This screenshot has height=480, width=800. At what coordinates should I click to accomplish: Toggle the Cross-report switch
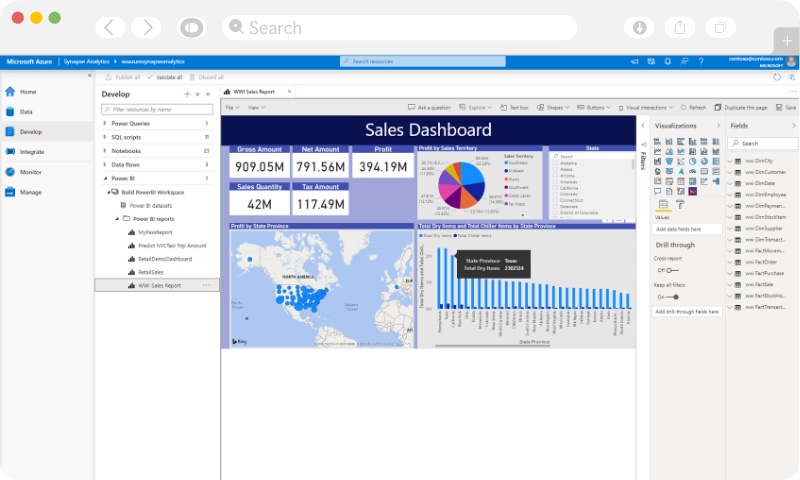tap(672, 270)
